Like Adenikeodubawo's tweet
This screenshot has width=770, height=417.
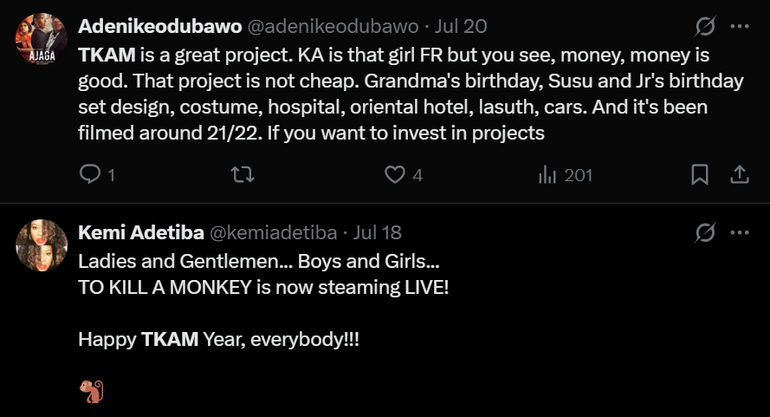pos(395,175)
